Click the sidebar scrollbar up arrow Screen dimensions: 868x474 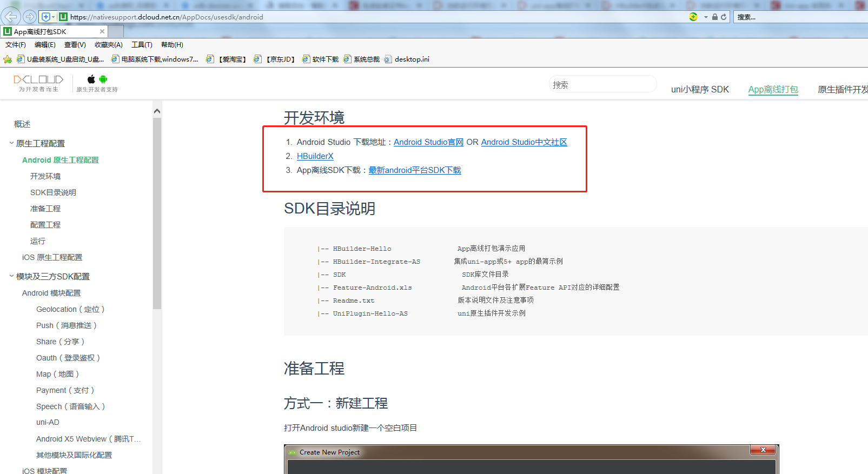pos(157,111)
